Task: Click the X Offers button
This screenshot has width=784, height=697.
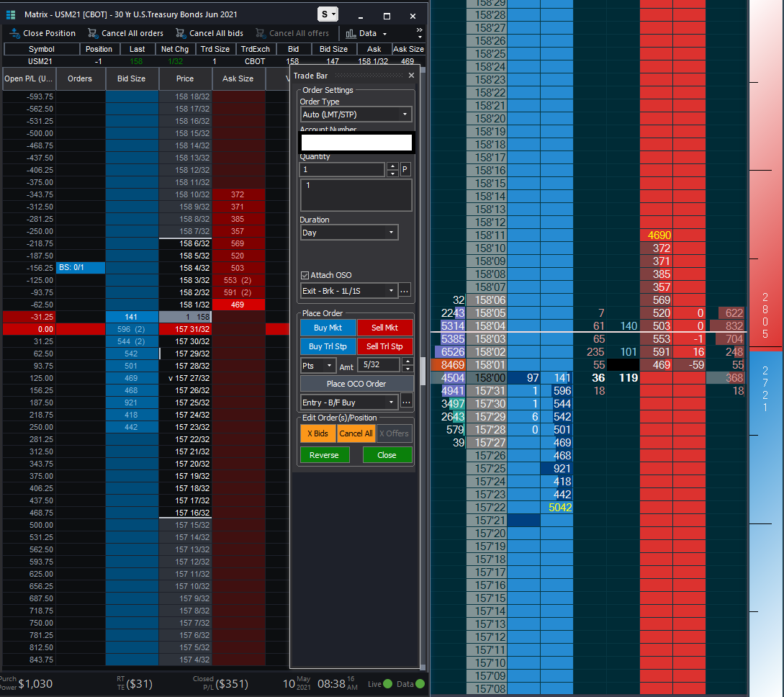Action: point(394,433)
